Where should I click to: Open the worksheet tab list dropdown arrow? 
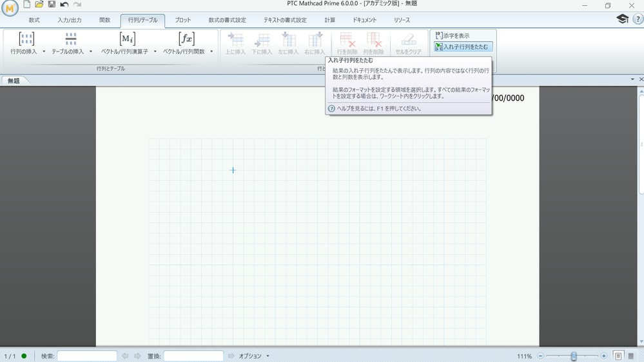click(632, 79)
